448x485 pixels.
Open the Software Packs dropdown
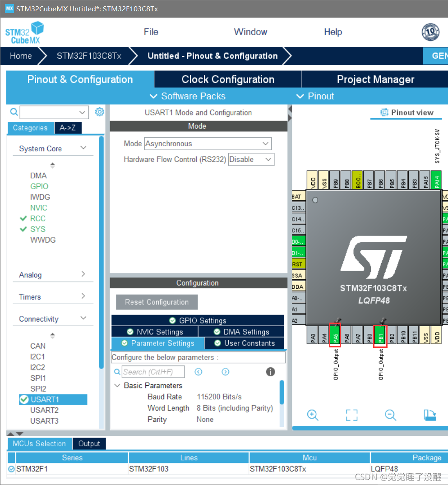click(x=188, y=96)
